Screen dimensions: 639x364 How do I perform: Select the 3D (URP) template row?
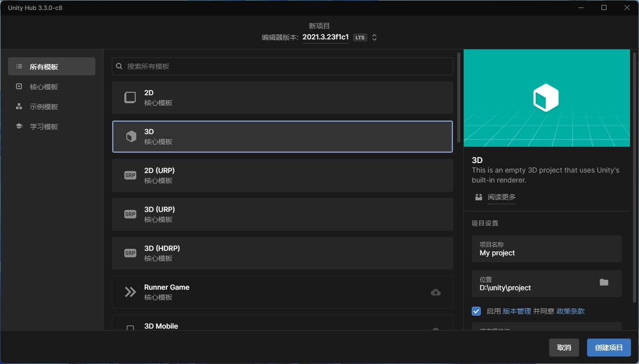283,214
